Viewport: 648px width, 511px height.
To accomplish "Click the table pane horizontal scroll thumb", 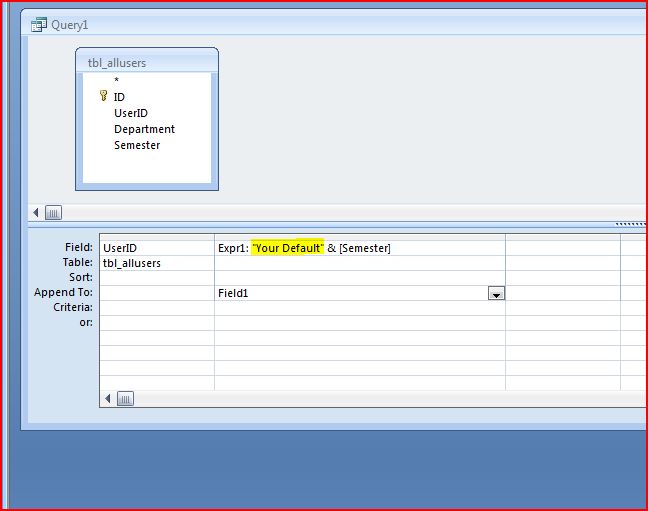I will [x=53, y=213].
